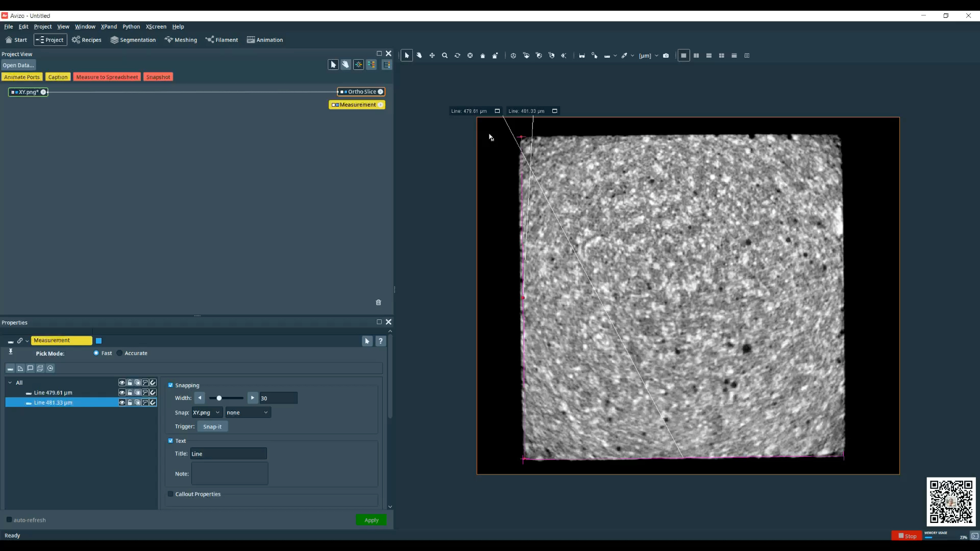Click the Measure to Spreadsheet button
This screenshot has width=980, height=551.
[x=107, y=77]
